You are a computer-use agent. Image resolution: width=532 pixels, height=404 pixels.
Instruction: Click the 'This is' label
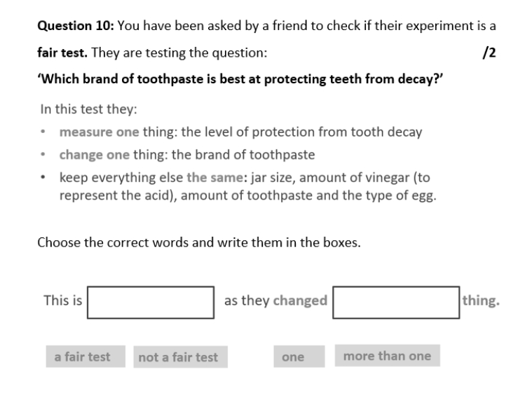point(62,300)
